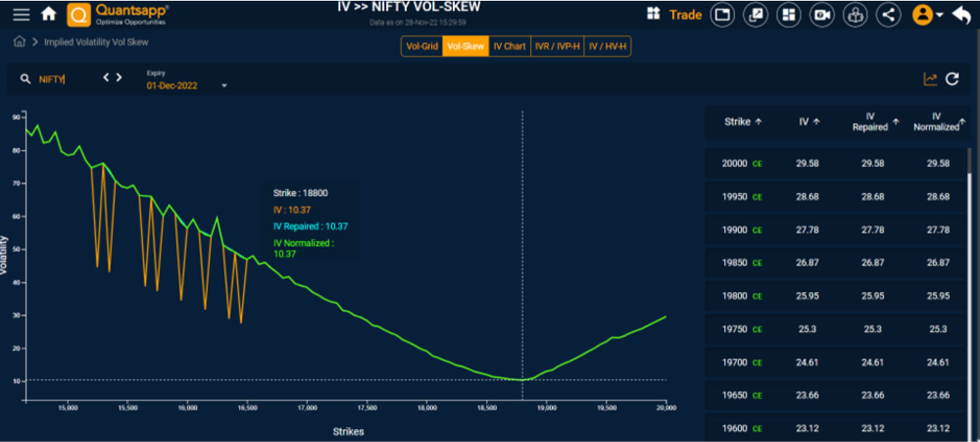Go to previous symbol with left chevron
Screen dimensions: 980x442
pos(106,78)
